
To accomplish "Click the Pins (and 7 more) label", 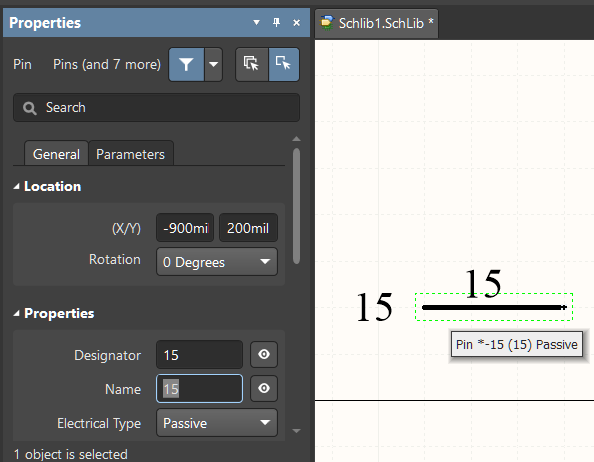I will 107,64.
